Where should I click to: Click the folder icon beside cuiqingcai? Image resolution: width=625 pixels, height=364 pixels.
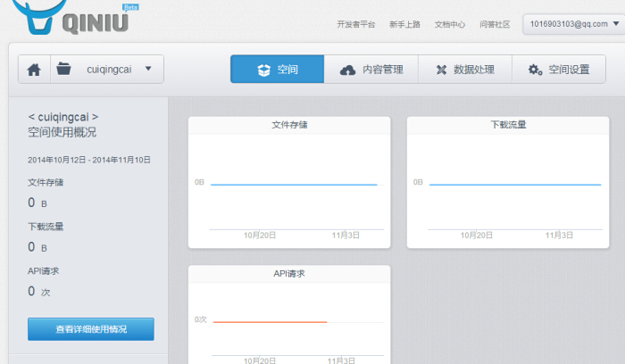pos(63,69)
